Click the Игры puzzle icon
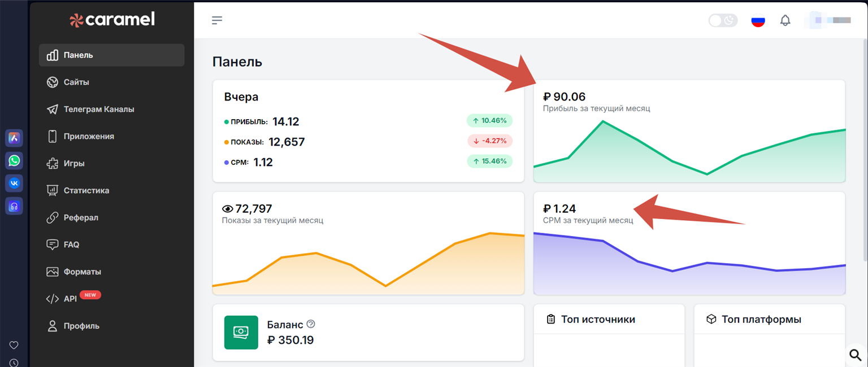This screenshot has height=367, width=868. [x=53, y=163]
